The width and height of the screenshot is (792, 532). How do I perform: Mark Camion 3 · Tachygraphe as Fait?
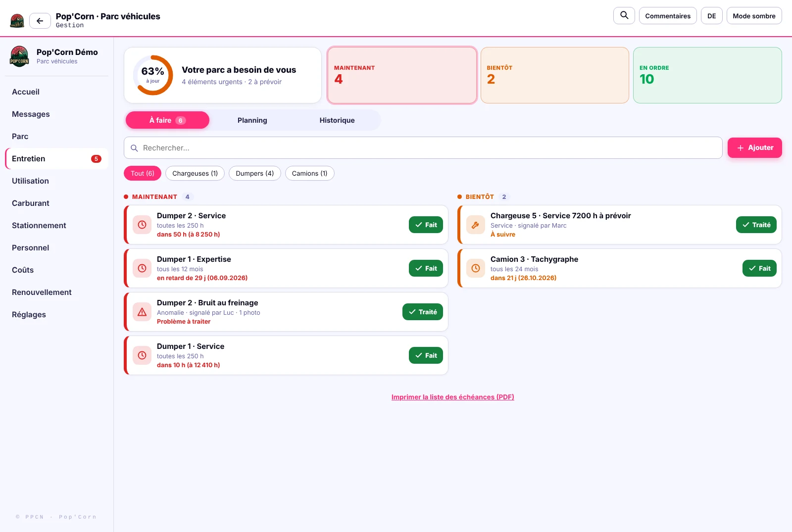[759, 268]
